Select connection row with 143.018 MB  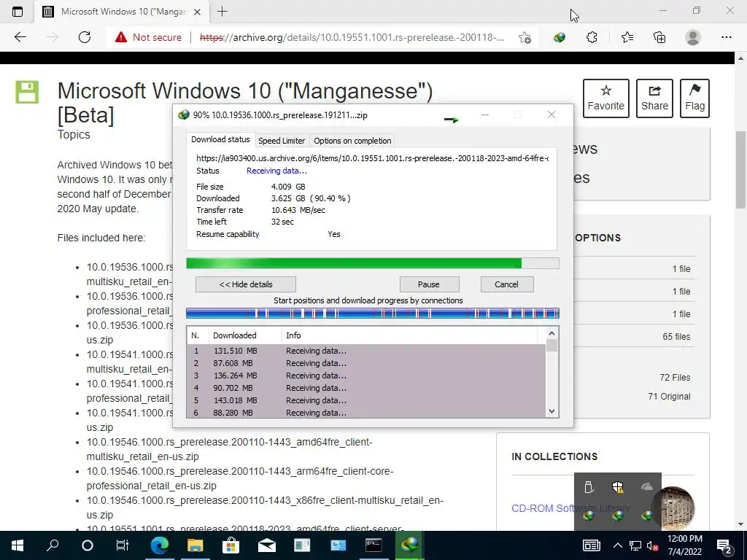point(366,400)
